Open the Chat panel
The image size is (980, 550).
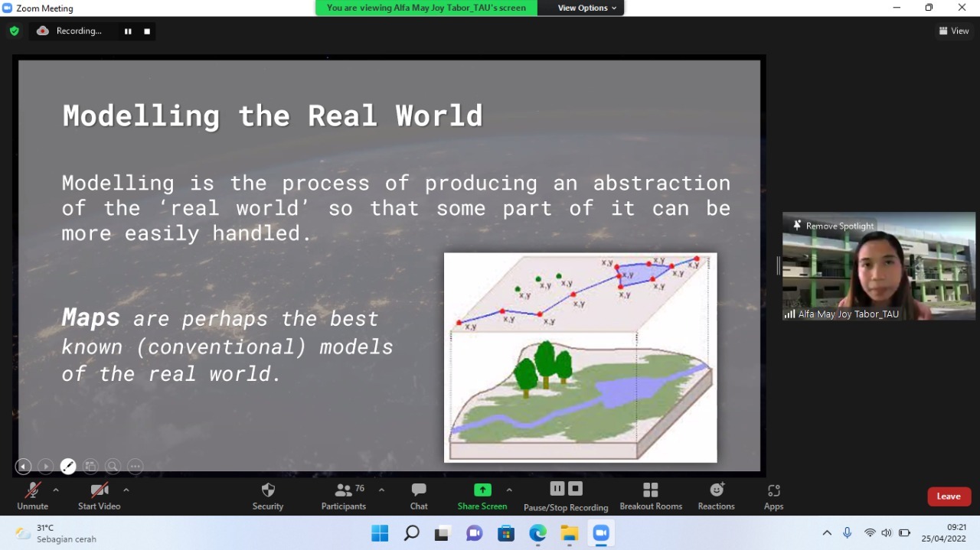pyautogui.click(x=419, y=496)
